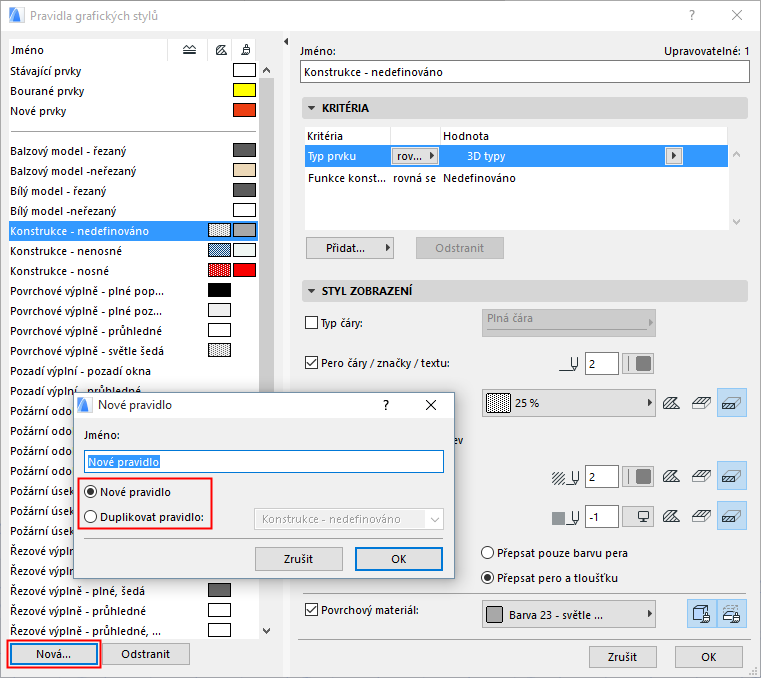Click rule list scrollbar down arrow
Viewport: 761px width, 678px height.
coord(266,630)
